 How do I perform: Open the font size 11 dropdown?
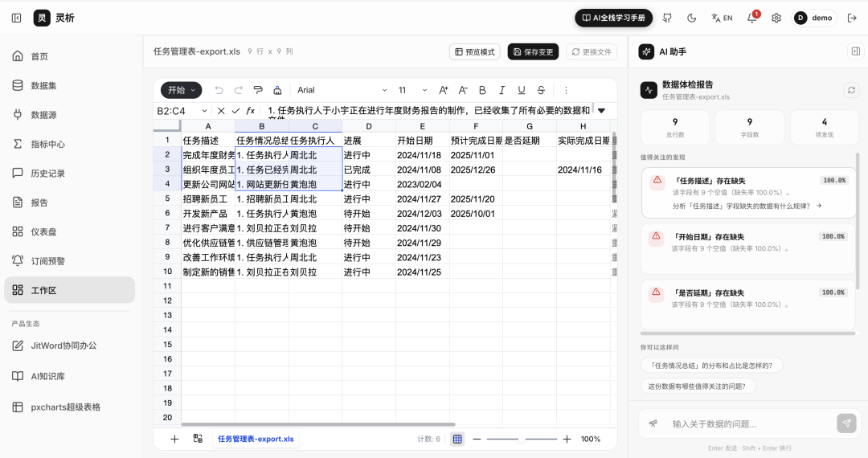pos(412,90)
